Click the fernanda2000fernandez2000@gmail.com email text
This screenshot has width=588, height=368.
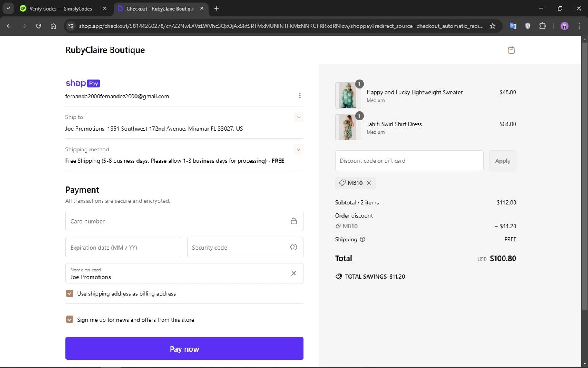point(117,96)
